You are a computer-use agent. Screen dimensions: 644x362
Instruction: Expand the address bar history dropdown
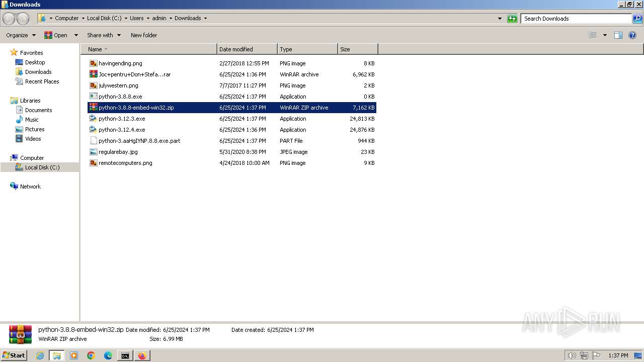(x=500, y=19)
